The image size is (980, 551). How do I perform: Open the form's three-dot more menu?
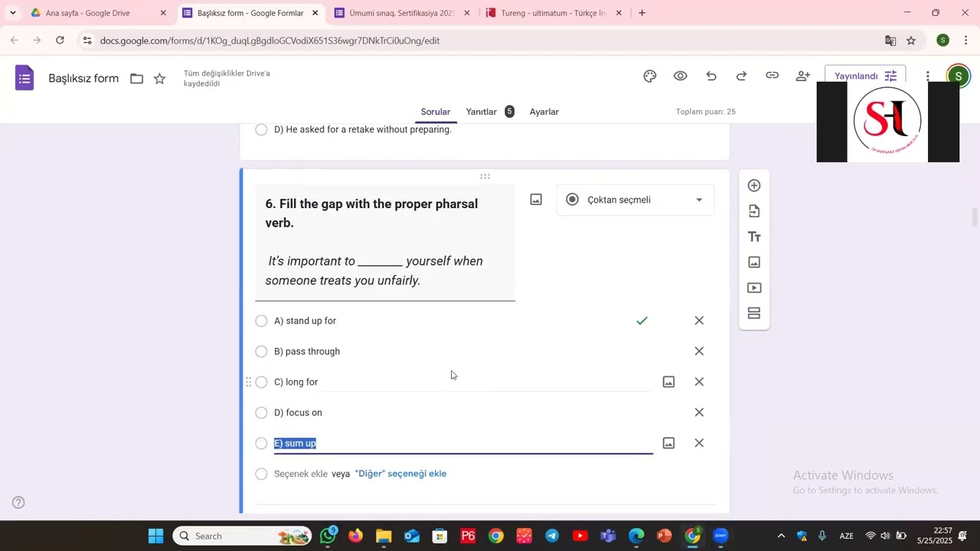tap(927, 76)
